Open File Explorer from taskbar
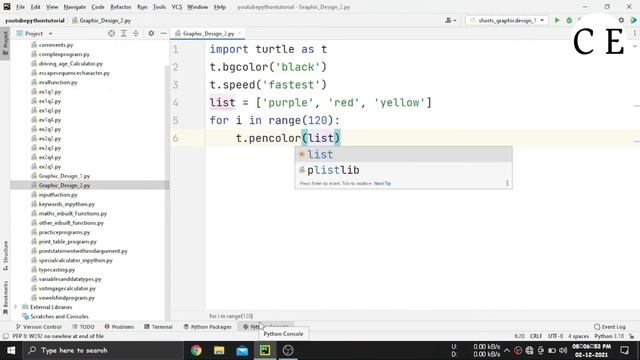640x360 pixels. coord(219,350)
